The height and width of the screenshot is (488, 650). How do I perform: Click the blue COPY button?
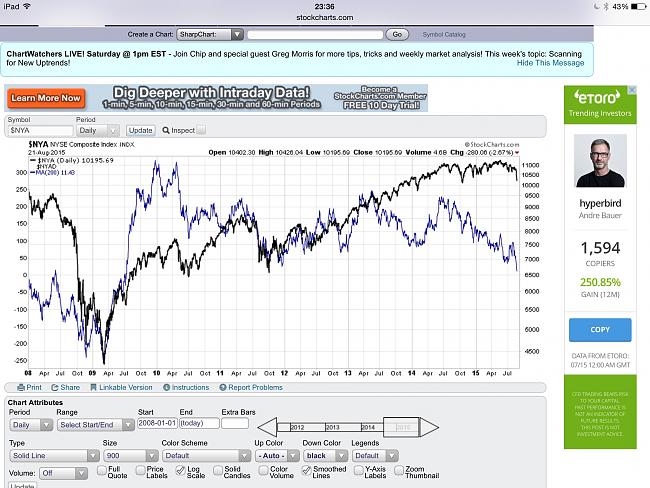(x=600, y=330)
